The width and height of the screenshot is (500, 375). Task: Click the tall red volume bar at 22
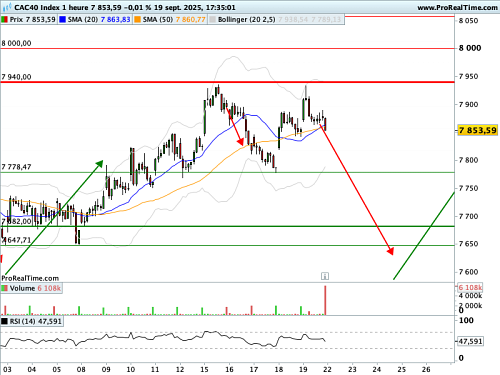[325, 300]
